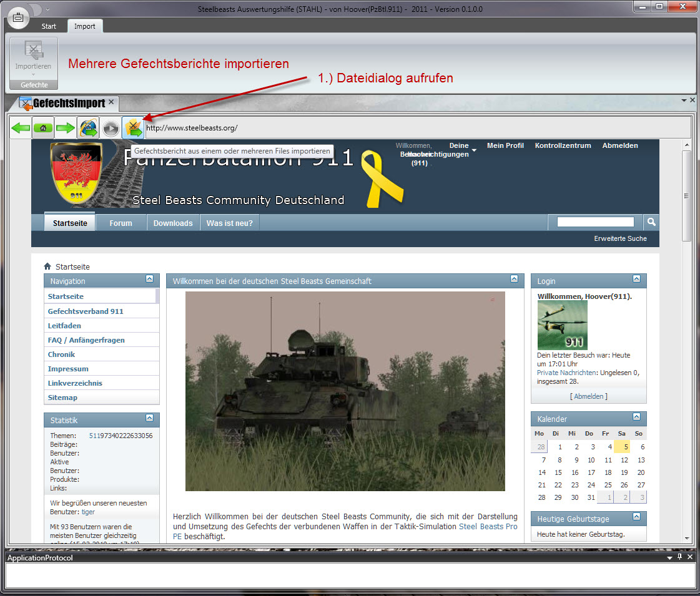
Task: Click the gray round play button
Action: pyautogui.click(x=111, y=128)
